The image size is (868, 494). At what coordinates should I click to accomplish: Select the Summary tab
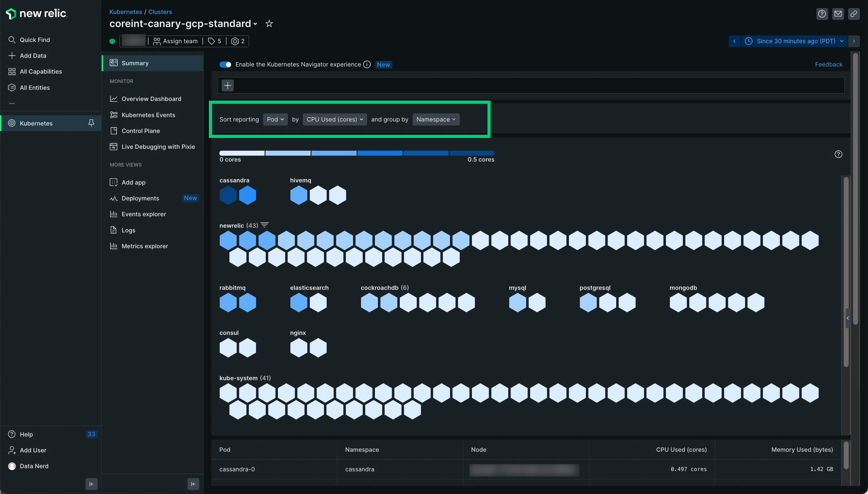(x=135, y=63)
